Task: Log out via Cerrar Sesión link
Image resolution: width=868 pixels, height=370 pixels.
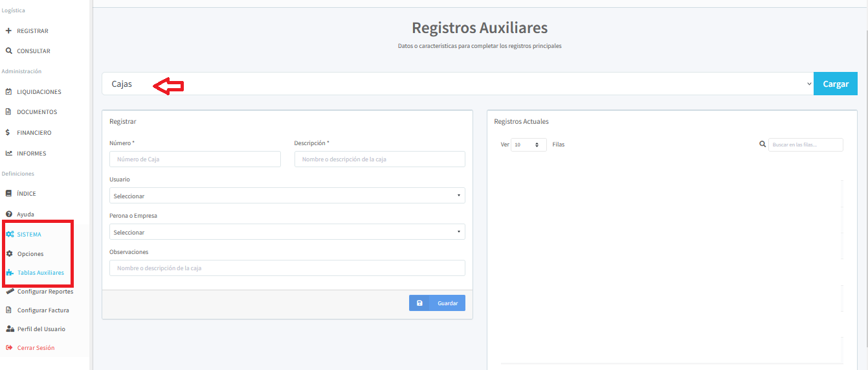Action: click(36, 348)
